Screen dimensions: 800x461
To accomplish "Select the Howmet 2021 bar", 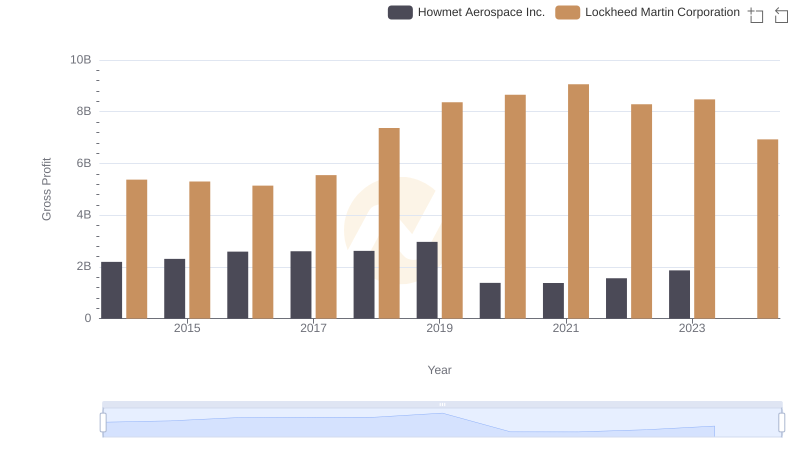I will (x=554, y=301).
